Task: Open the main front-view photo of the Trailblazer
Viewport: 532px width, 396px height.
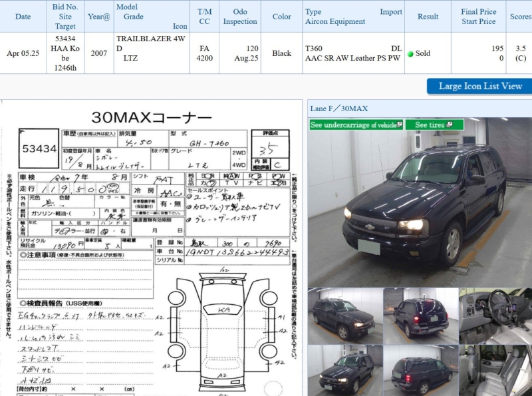Action: pyautogui.click(x=420, y=203)
